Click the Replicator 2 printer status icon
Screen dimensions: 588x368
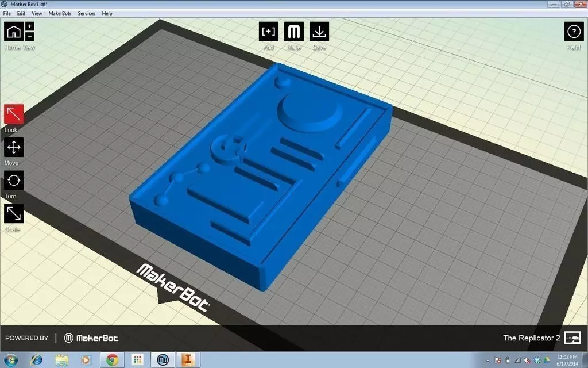pyautogui.click(x=572, y=338)
